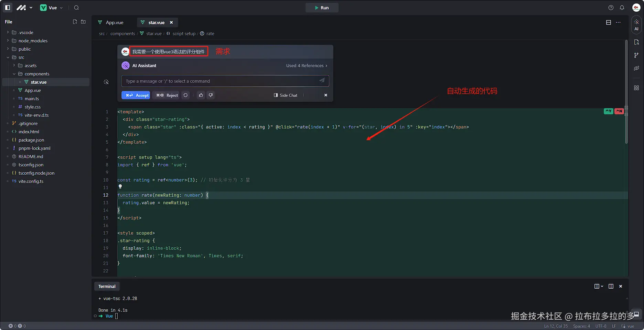Open the preview eye icon in right sidebar
The image size is (644, 330).
636,68
